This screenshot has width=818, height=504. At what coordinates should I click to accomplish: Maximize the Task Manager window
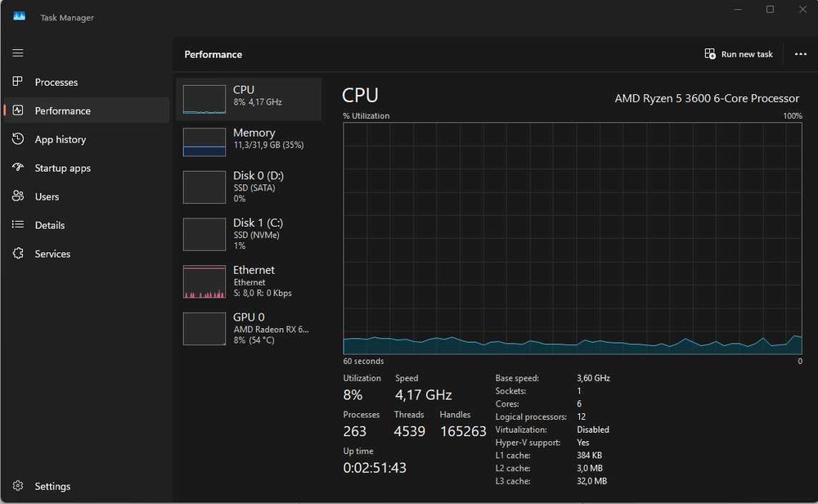(770, 9)
